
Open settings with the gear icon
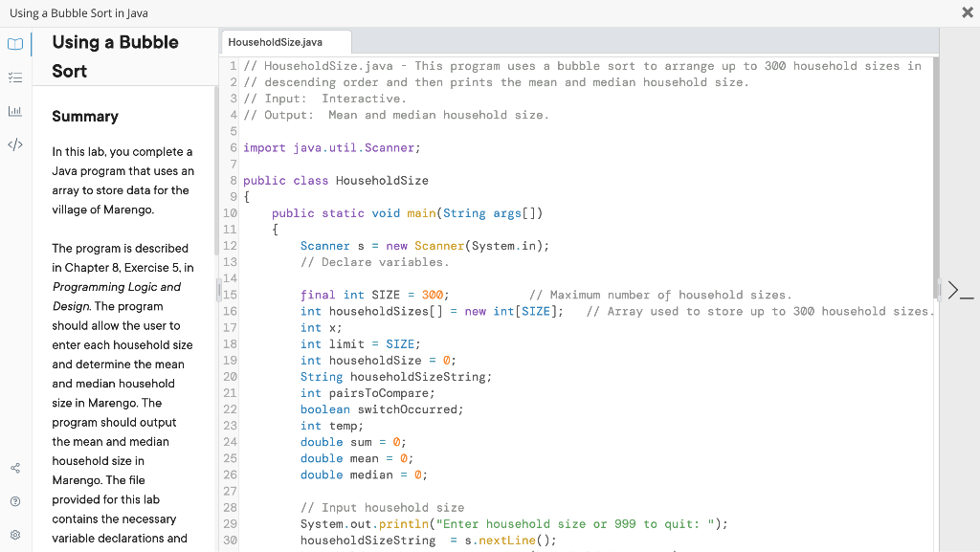pyautogui.click(x=15, y=537)
